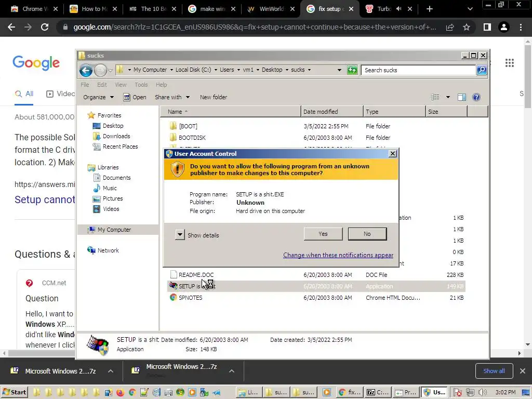Click the Explorer forward arrow button

[100, 70]
